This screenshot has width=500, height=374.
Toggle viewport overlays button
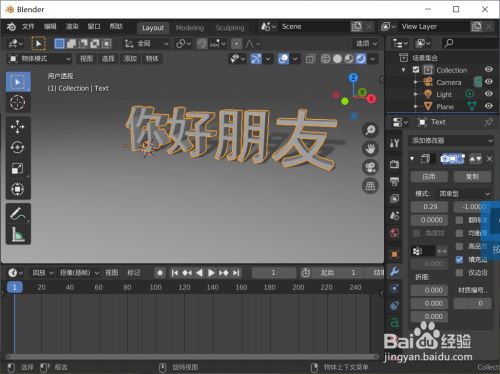(283, 59)
